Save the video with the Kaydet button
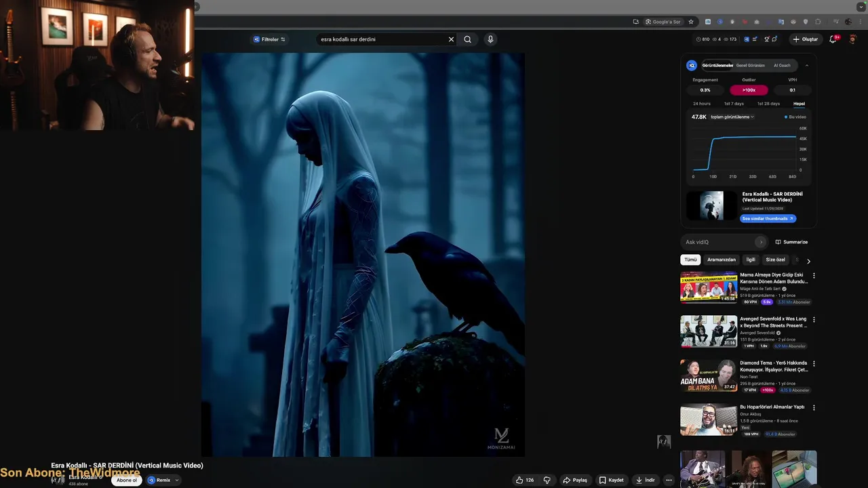Image resolution: width=868 pixels, height=488 pixels. (611, 480)
